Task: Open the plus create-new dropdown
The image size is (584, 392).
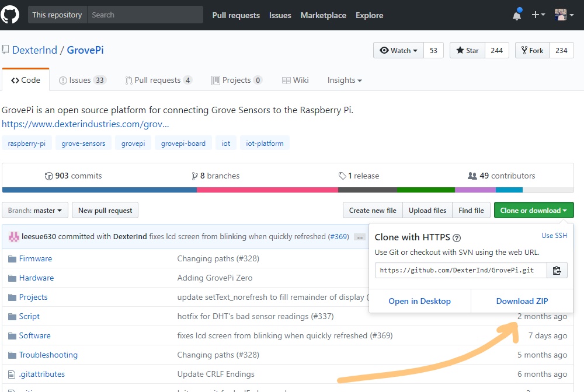Action: point(538,15)
